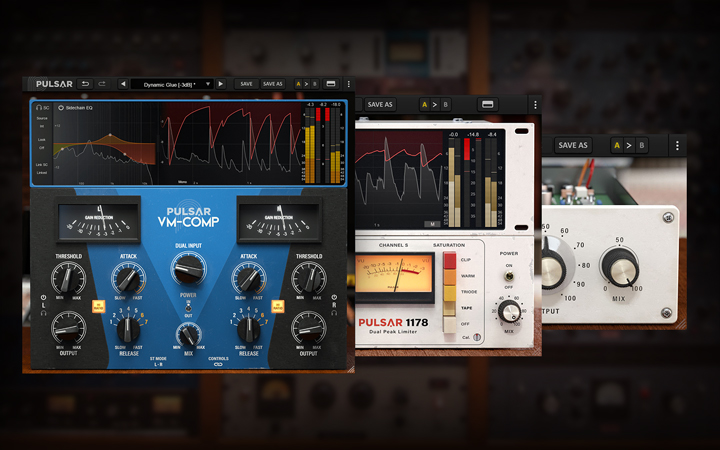The width and height of the screenshot is (720, 450).
Task: Select state B in VM-Comp
Action: [315, 84]
